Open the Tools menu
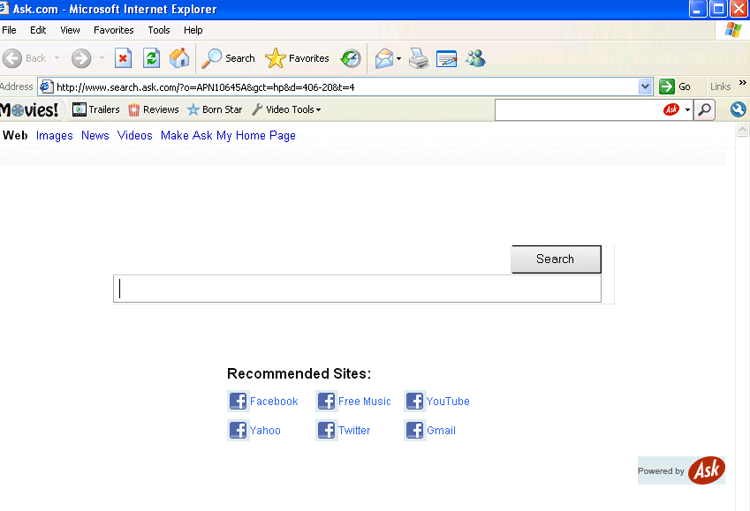Viewport: 750px width, 511px height. point(158,30)
